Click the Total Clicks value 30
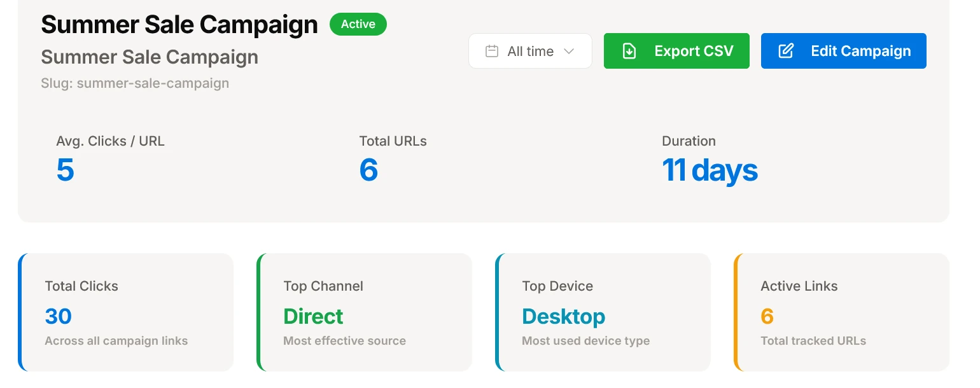 coord(58,316)
